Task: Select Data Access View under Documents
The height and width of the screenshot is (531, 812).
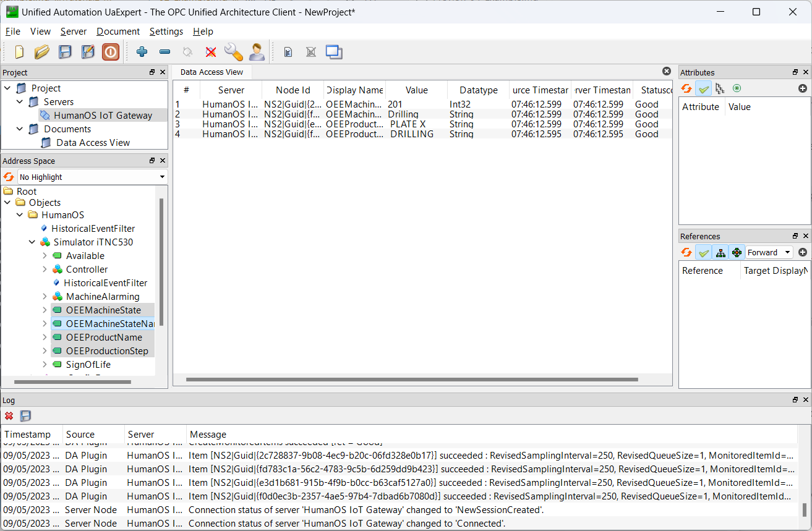Action: 93,143
